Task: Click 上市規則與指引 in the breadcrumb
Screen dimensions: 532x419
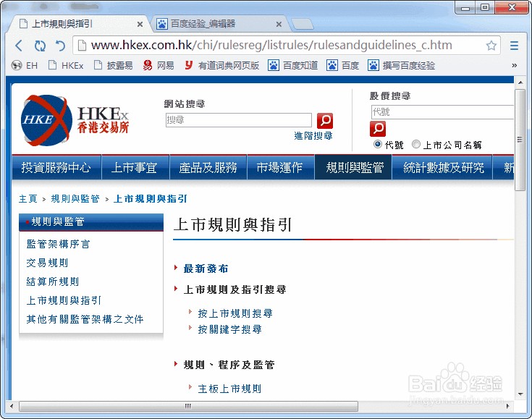Action: click(151, 199)
